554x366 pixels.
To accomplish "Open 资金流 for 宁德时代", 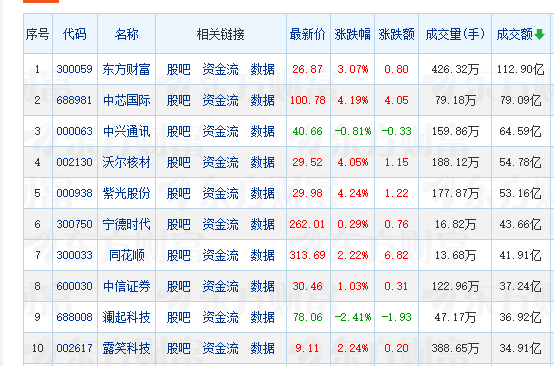I will tap(220, 224).
